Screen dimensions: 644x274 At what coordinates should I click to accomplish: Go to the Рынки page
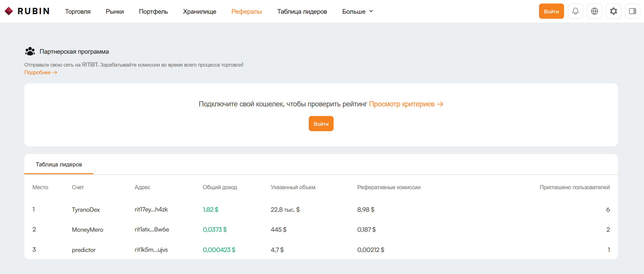(x=115, y=11)
